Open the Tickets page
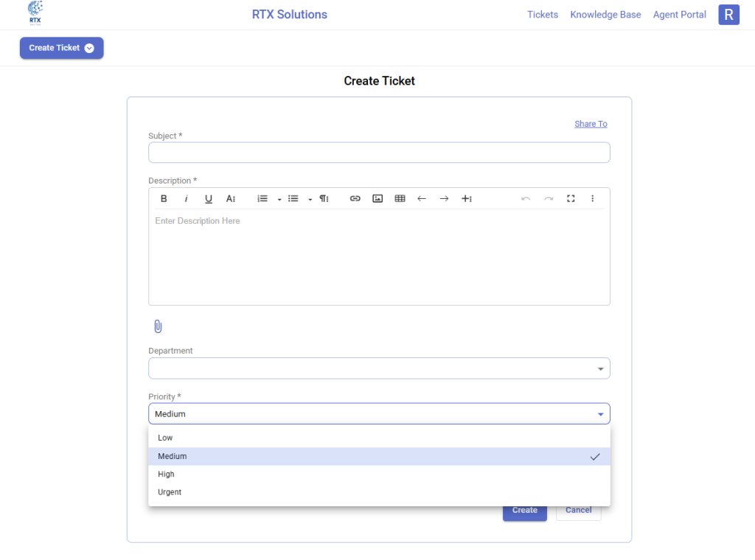Image resolution: width=755 pixels, height=560 pixels. tap(542, 15)
